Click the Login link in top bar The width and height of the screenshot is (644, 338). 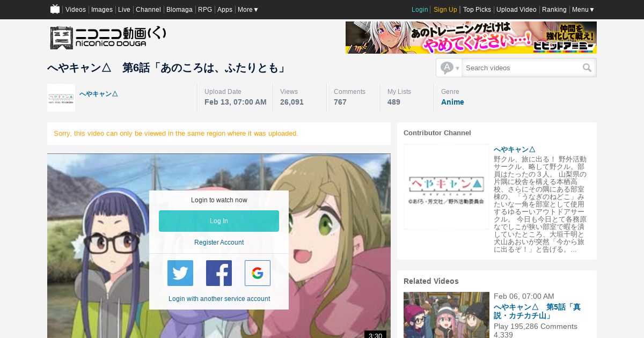click(x=420, y=10)
